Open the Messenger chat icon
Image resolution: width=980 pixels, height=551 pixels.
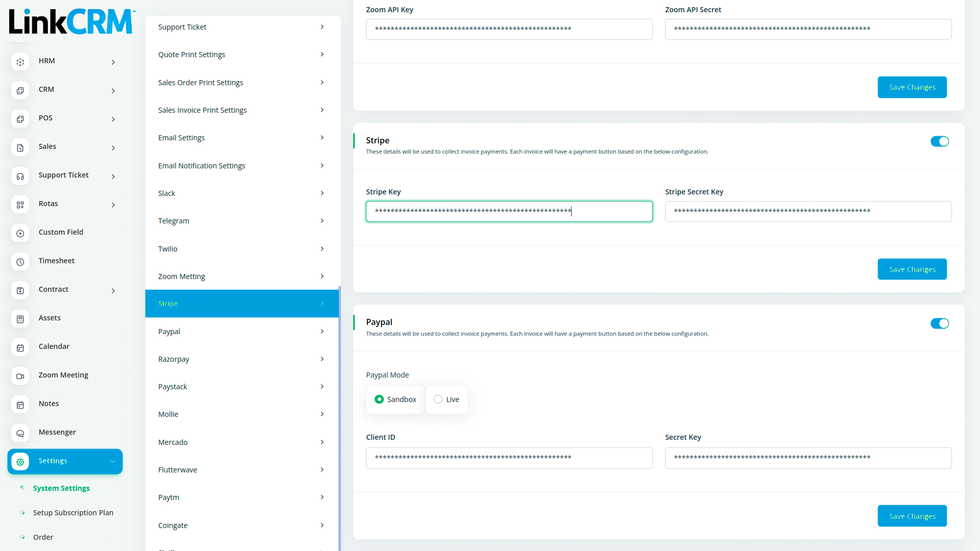tap(20, 433)
